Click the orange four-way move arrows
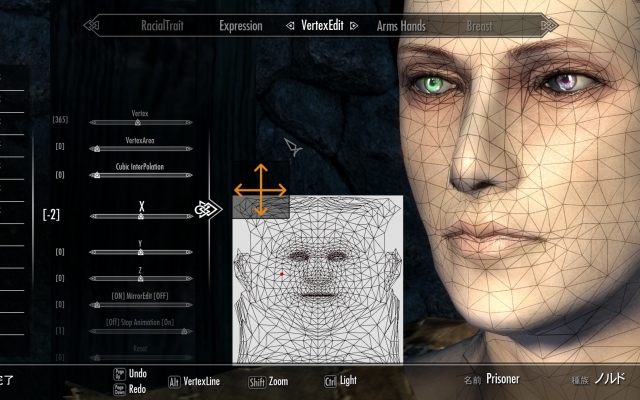The image size is (640, 400). click(261, 190)
